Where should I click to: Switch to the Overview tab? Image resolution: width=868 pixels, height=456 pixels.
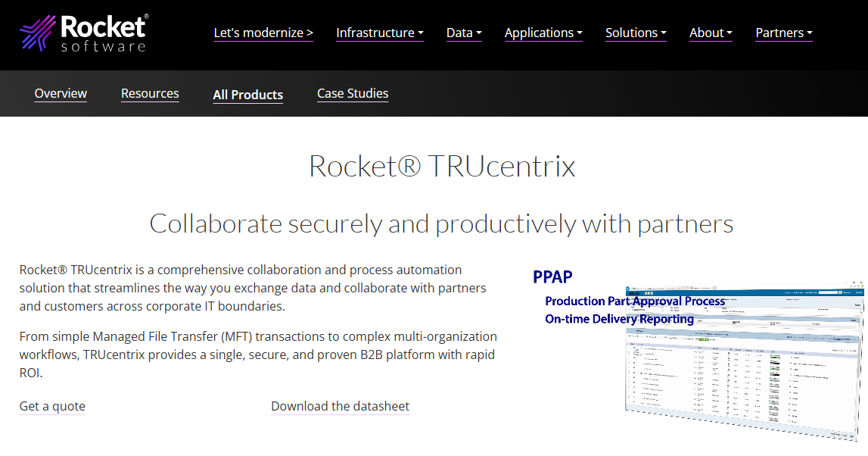pyautogui.click(x=61, y=94)
